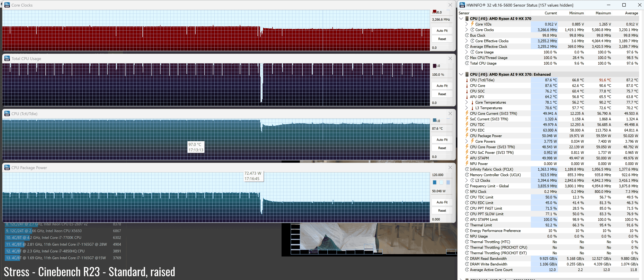This screenshot has height=280, width=644.
Task: Select the Thermal Limit sensor row
Action: tap(481, 225)
